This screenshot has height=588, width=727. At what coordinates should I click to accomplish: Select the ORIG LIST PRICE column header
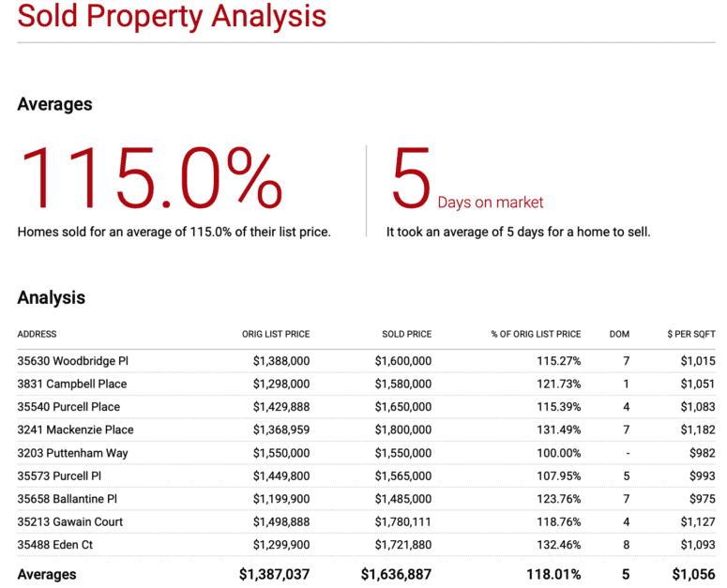coord(275,334)
